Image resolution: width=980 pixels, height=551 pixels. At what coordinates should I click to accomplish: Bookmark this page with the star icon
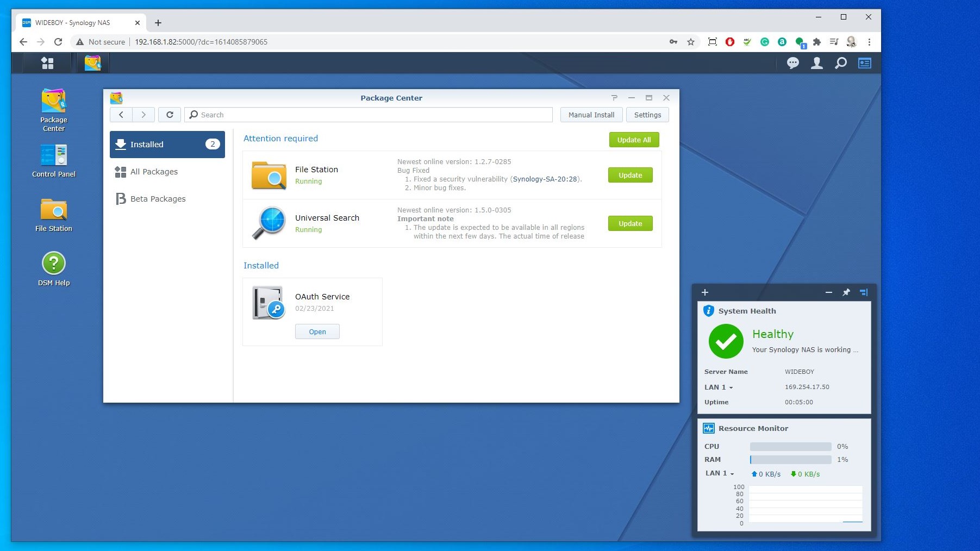click(x=691, y=42)
